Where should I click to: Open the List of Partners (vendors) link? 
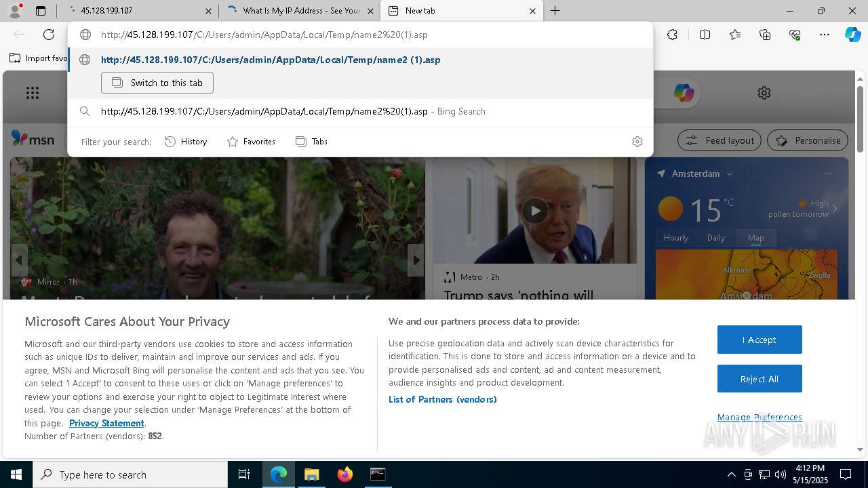(x=443, y=399)
